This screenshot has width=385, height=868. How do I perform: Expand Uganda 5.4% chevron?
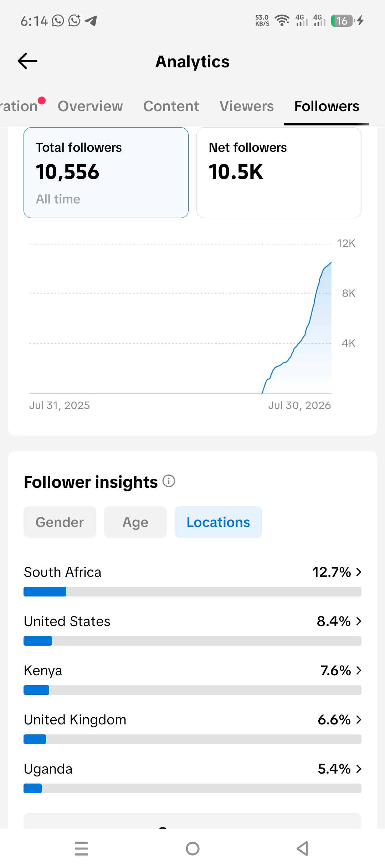tap(359, 769)
